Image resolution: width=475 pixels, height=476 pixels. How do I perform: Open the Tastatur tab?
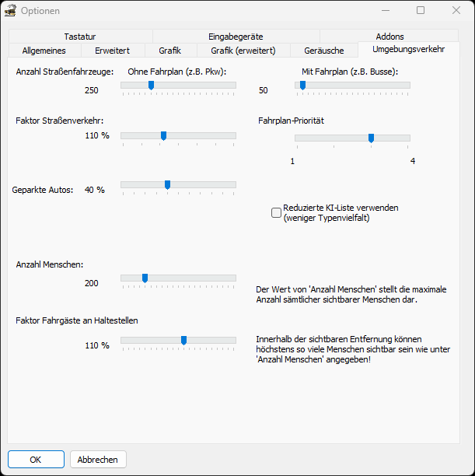point(80,37)
